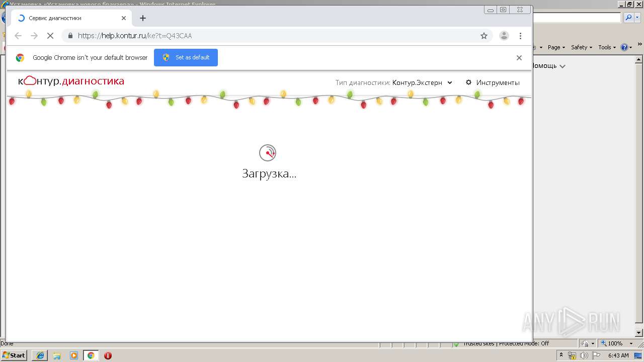Open a new Chrome tab
This screenshot has height=362, width=644.
[143, 18]
